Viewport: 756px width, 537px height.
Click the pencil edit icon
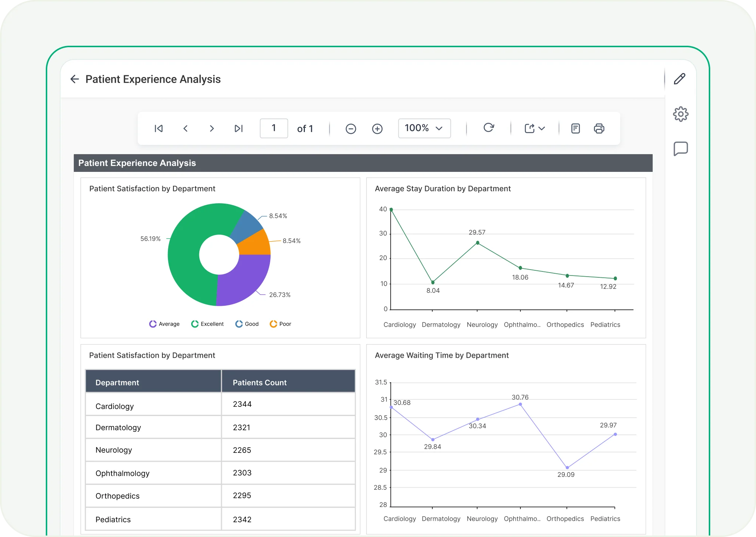[x=680, y=79]
